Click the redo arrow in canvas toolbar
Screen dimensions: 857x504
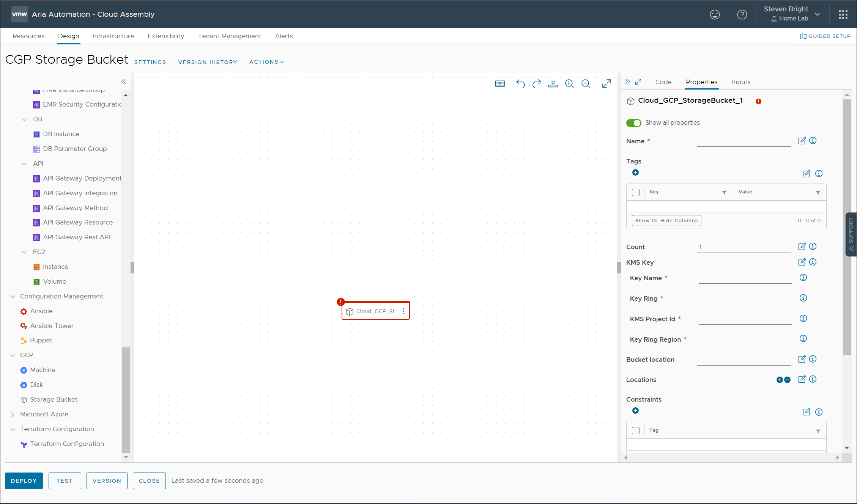coord(537,83)
